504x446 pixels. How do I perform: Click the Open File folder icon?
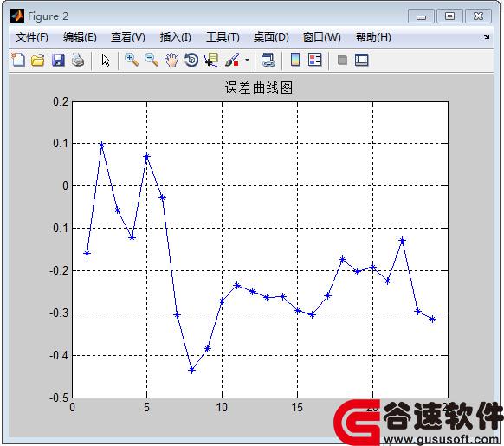point(37,60)
